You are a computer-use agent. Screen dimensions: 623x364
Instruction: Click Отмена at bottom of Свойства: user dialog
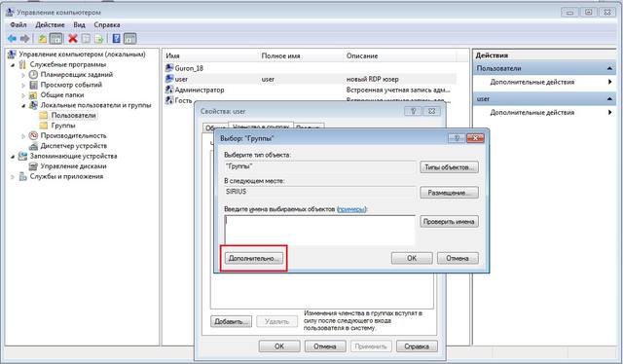325,346
